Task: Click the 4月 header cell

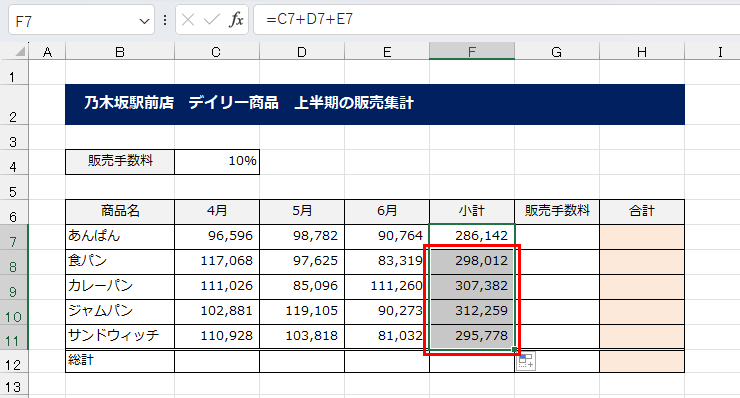Action: pos(217,212)
